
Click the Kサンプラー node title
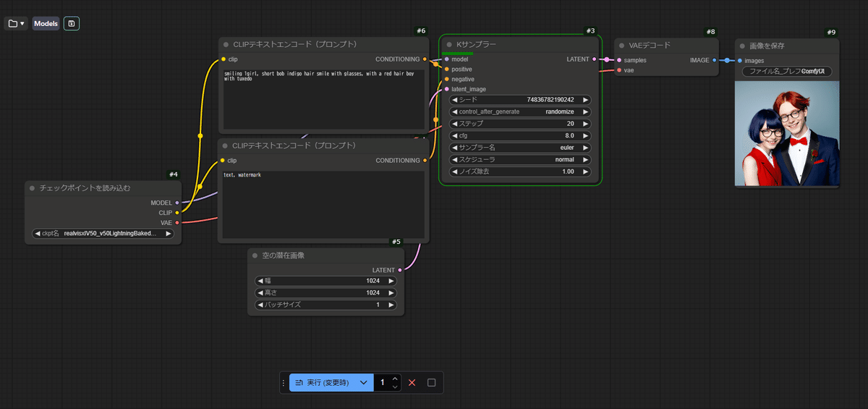pos(476,45)
